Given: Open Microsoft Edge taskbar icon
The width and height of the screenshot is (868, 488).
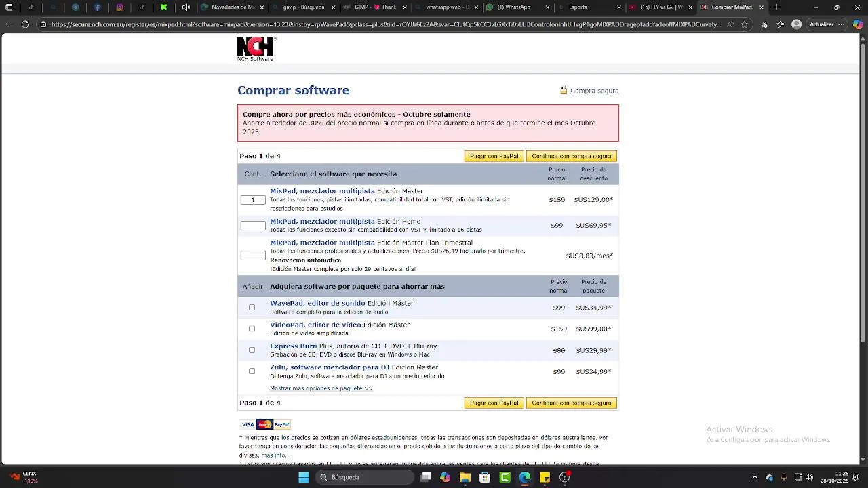Looking at the screenshot, I should pyautogui.click(x=525, y=477).
